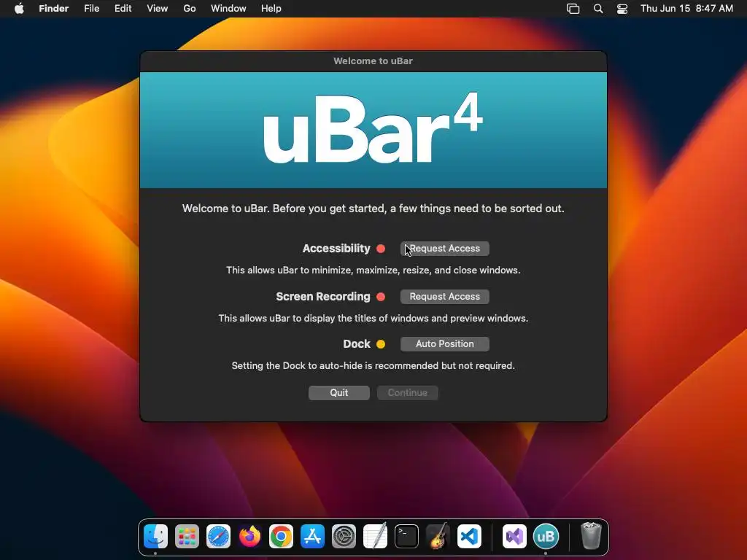
Task: Launch Safari from the Dock
Action: 218,537
